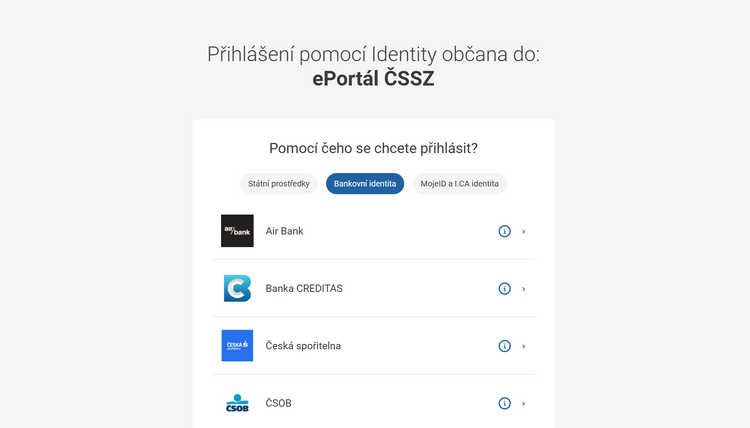Click the ČSOB logo icon
This screenshot has height=428, width=750.
click(237, 403)
